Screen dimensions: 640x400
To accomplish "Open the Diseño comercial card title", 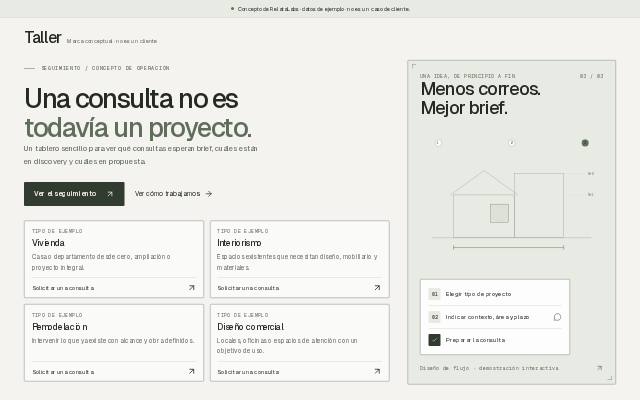I will coord(250,327).
